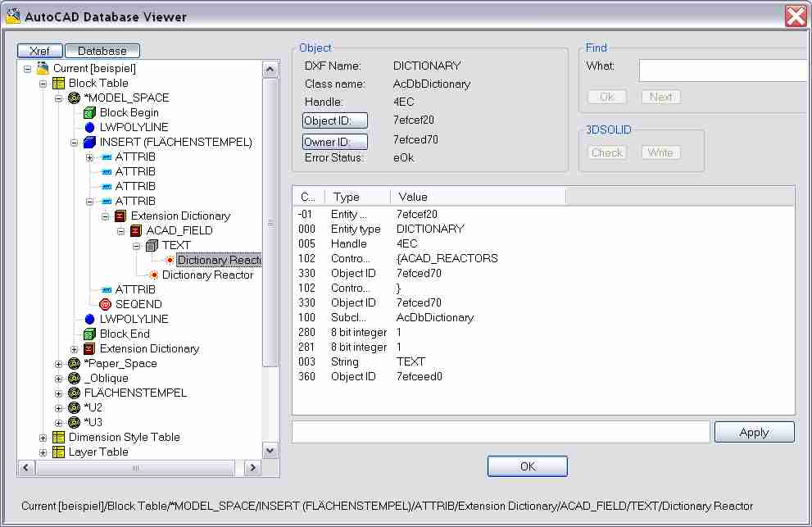The height and width of the screenshot is (527, 812).
Task: Click the Apply button
Action: (754, 432)
